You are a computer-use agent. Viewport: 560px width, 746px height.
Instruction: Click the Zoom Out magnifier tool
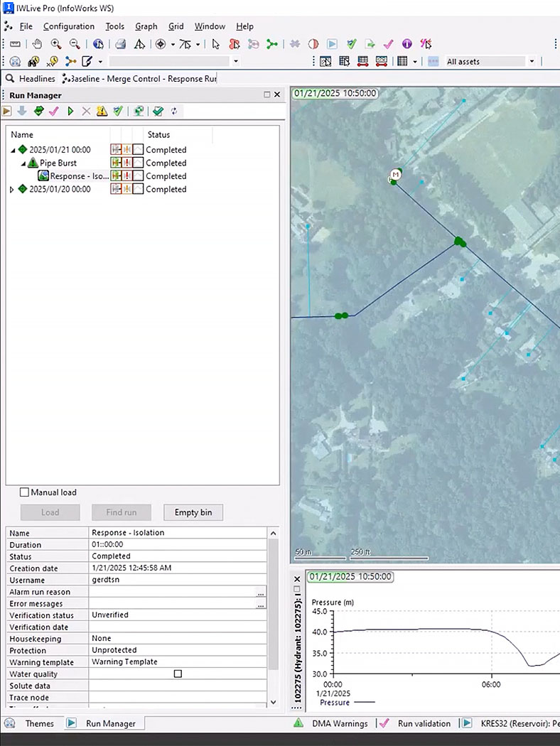coord(74,44)
